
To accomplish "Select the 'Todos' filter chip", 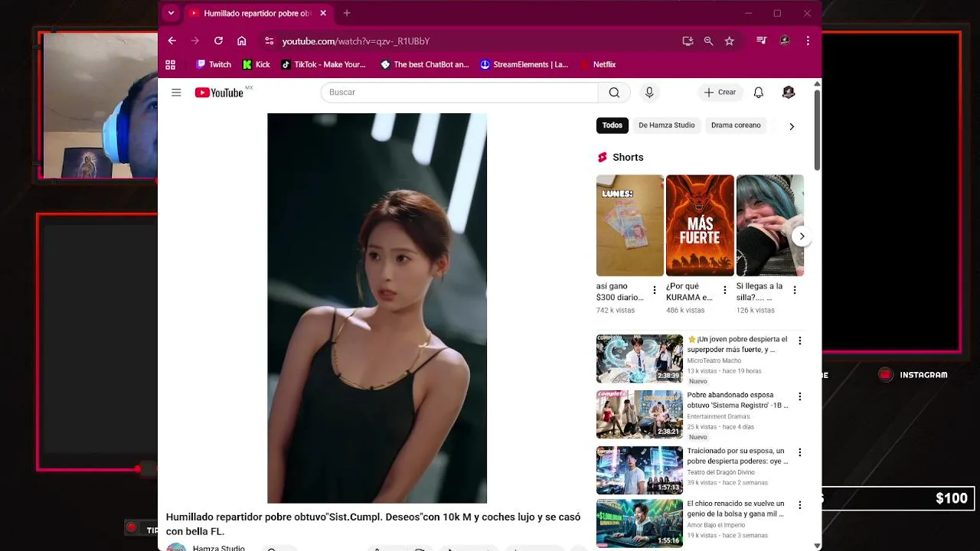I will pyautogui.click(x=612, y=126).
